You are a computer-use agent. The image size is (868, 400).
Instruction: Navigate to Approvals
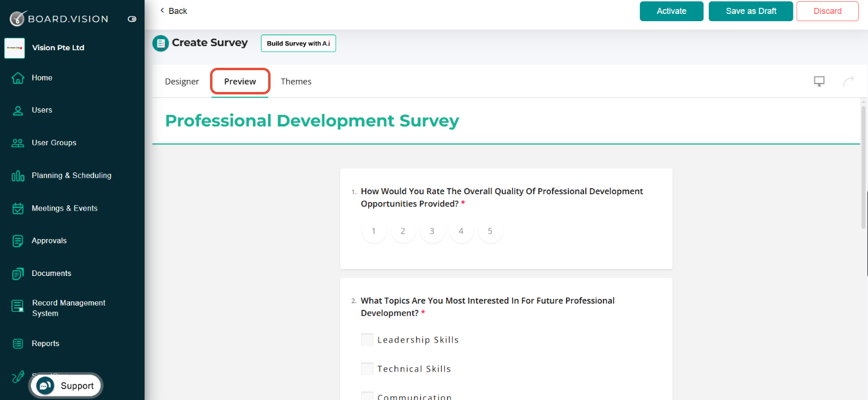49,241
